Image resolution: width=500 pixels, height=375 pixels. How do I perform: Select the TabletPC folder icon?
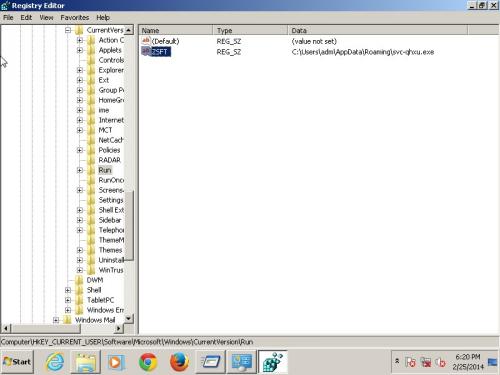pos(79,300)
